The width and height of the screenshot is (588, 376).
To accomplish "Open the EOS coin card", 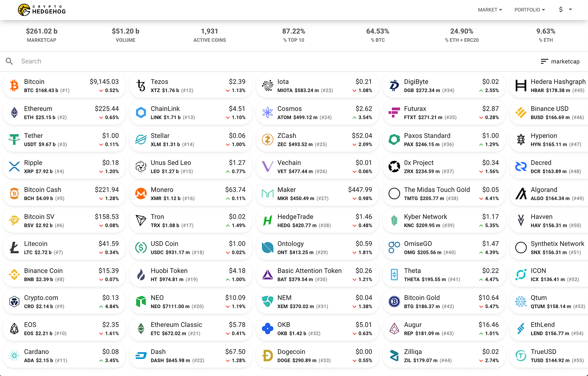I will pos(64,329).
